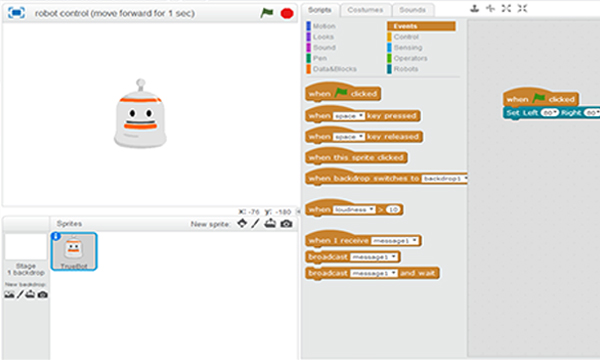
Task: Select the delete scissors tool
Action: point(490,8)
